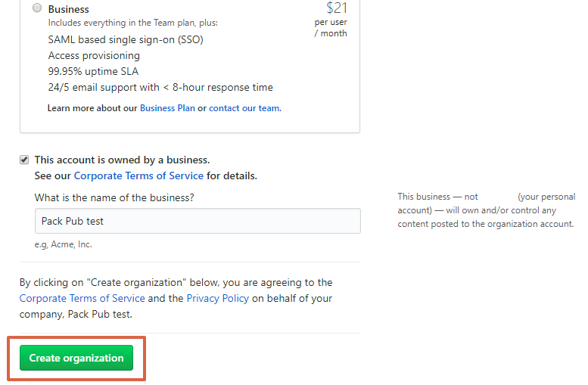Click the "per user / month" pricing text
The image size is (588, 385).
coord(331,28)
